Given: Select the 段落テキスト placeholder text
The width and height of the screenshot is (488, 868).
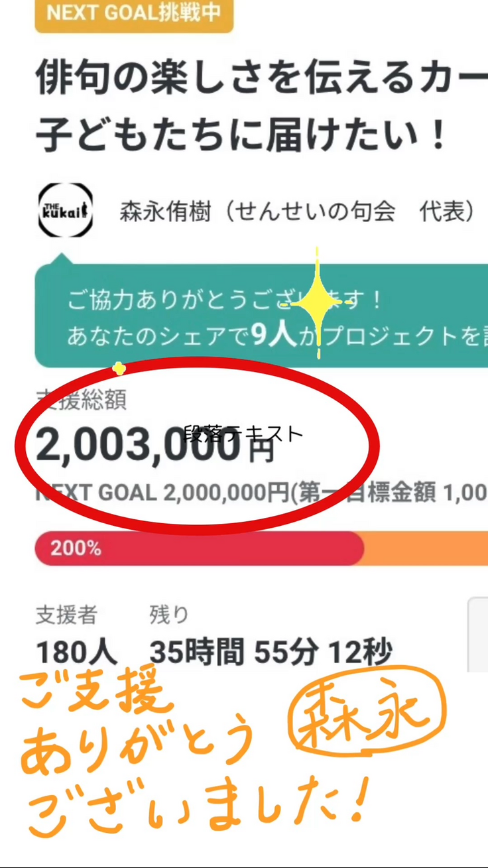Looking at the screenshot, I should (243, 434).
